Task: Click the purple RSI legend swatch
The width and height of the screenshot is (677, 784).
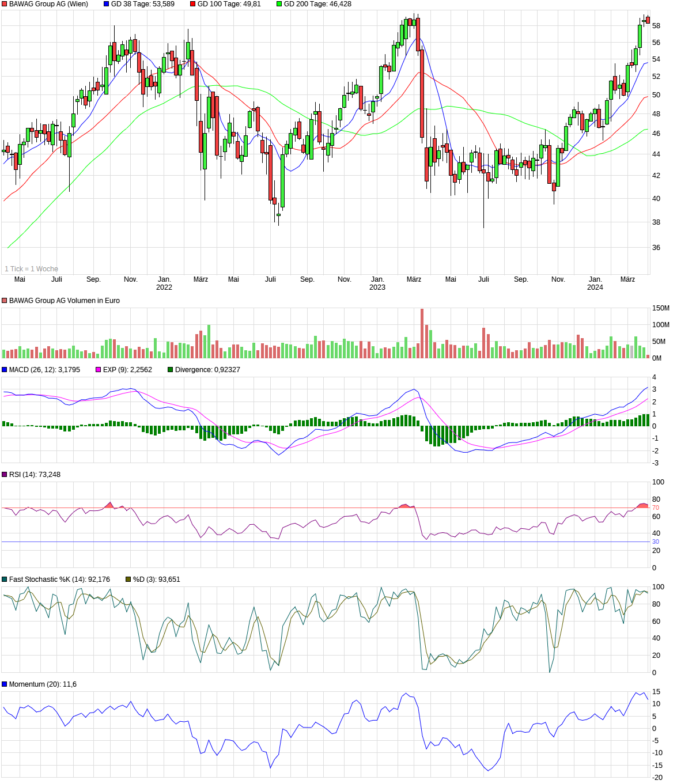Action: pyautogui.click(x=5, y=475)
